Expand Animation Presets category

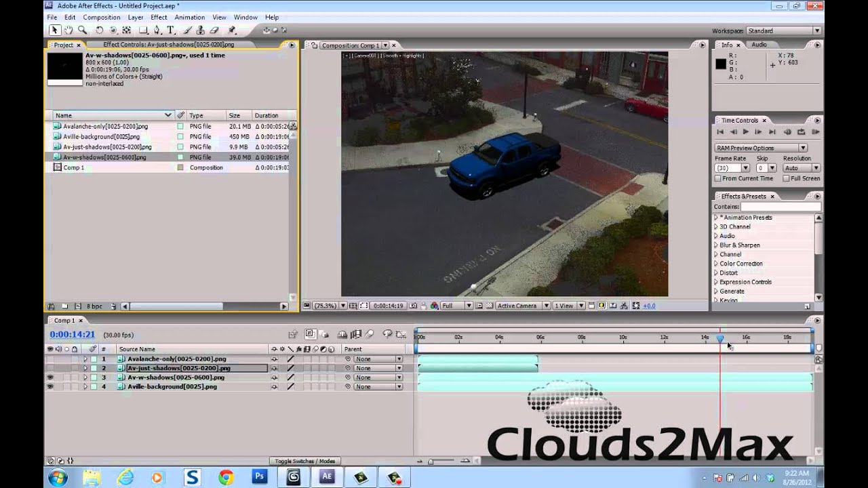tap(715, 218)
